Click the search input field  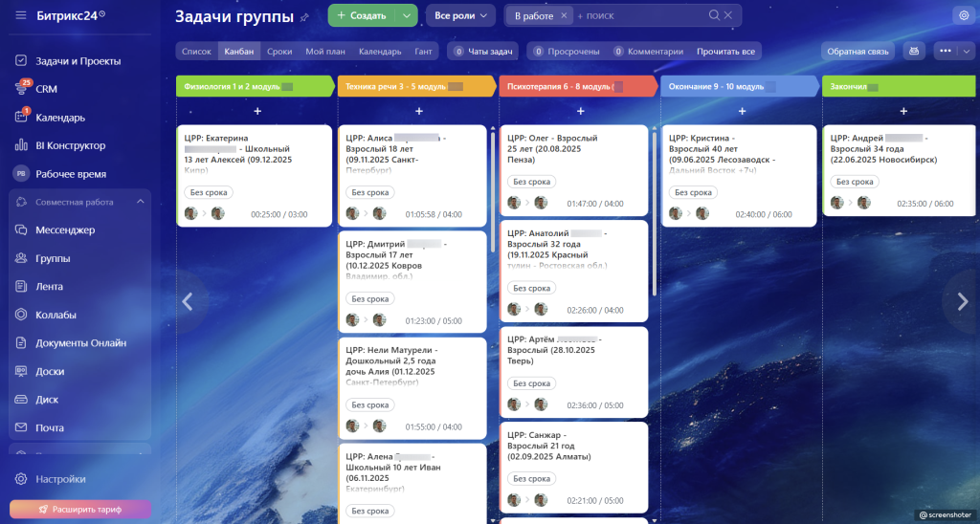coord(640,15)
